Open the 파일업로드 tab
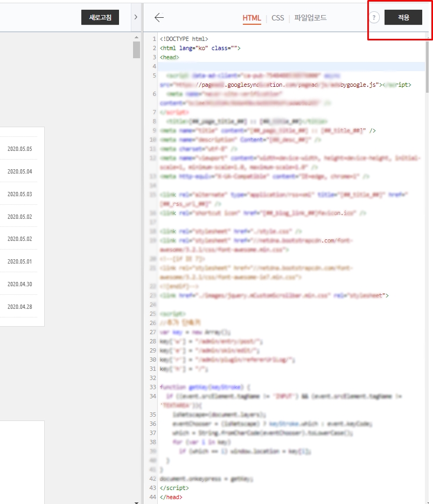433x504 pixels. tap(310, 18)
